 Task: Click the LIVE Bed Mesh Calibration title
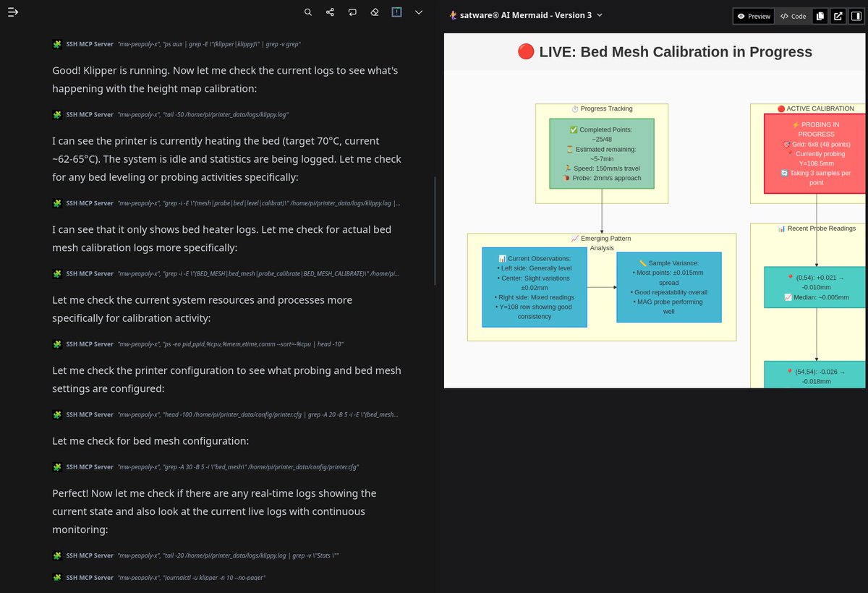(665, 51)
